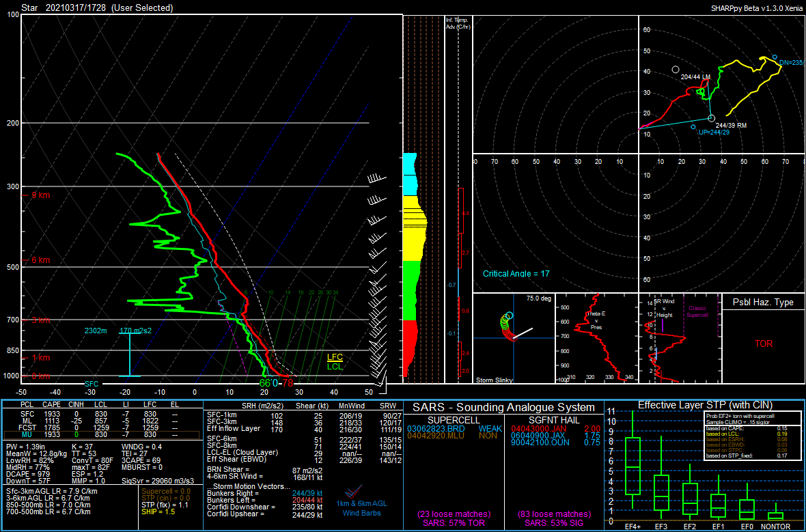Open hail analogue '04043000.JAN'
Viewport: 806px width, 532px height.
[540, 429]
